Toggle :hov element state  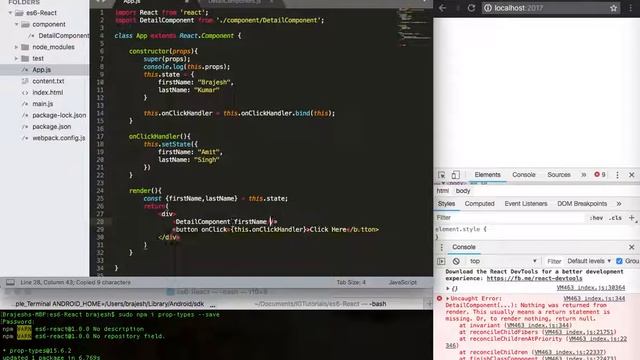[596, 218]
